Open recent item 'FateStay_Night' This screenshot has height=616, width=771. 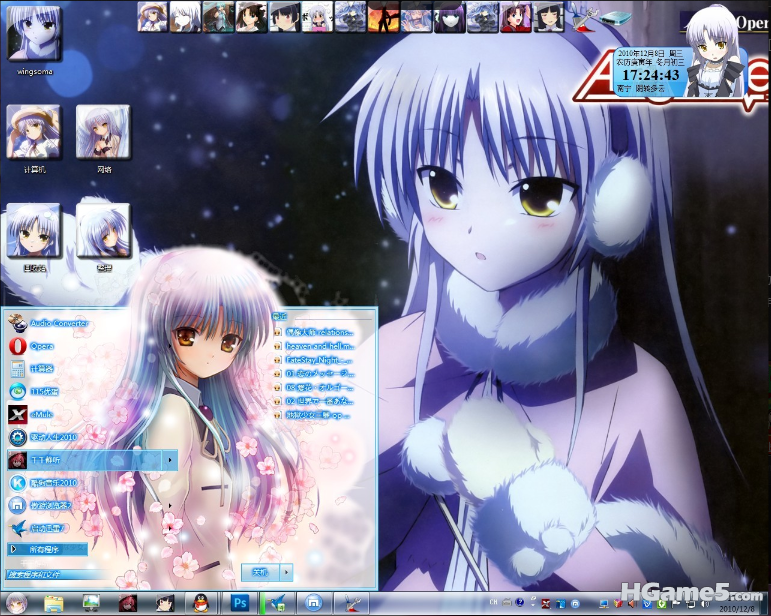[320, 359]
